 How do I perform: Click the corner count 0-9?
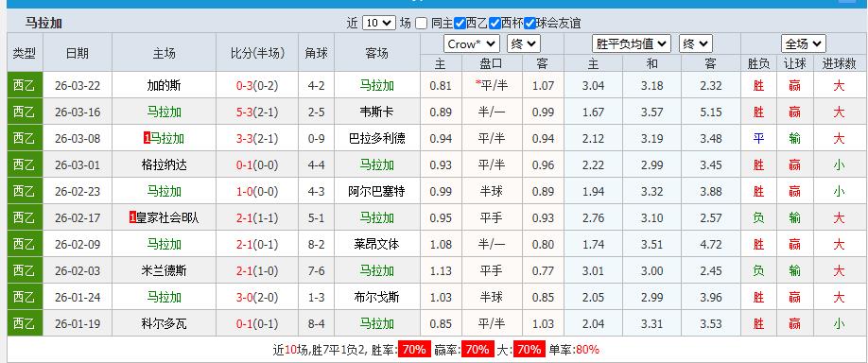pyautogui.click(x=316, y=138)
